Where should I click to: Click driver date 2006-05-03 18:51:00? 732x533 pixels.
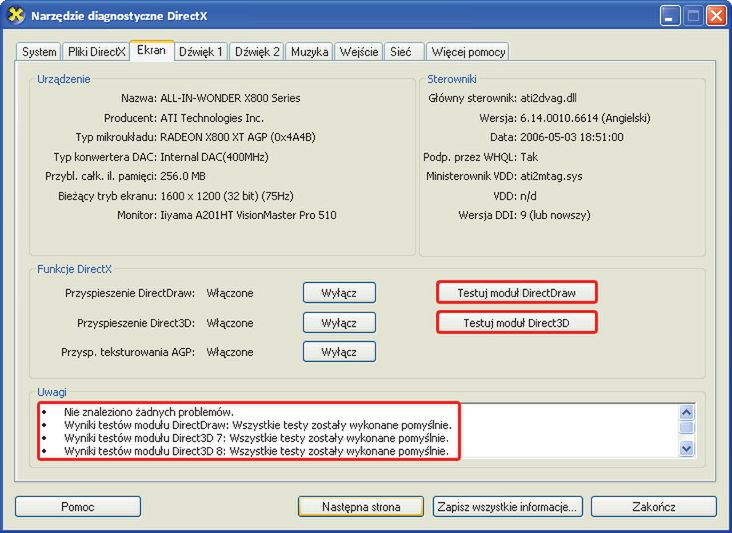pyautogui.click(x=572, y=137)
